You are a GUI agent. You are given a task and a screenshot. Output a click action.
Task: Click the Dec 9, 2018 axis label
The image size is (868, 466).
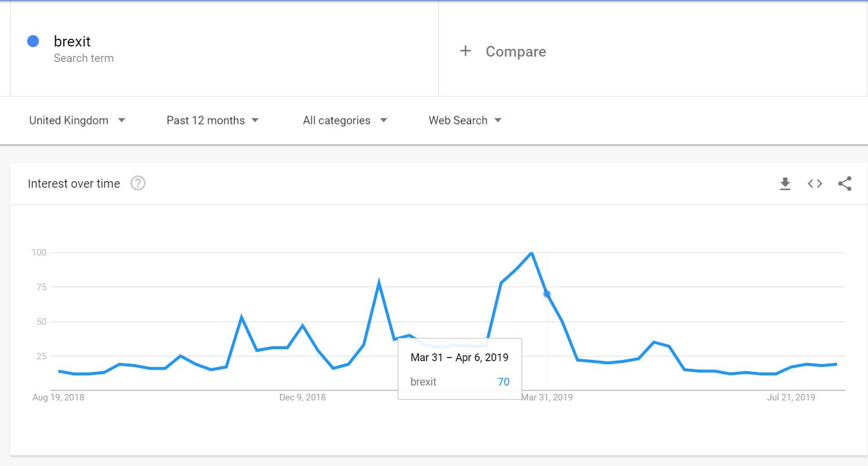point(302,397)
